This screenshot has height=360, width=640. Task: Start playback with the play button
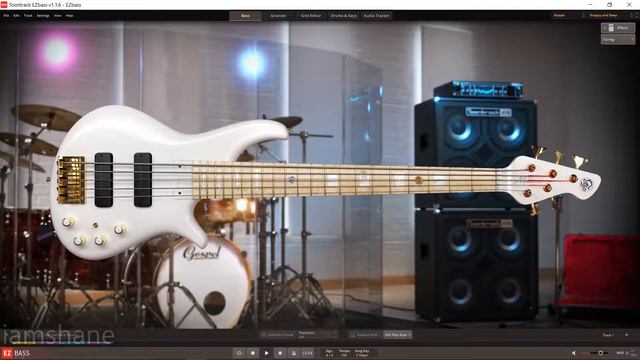click(267, 353)
